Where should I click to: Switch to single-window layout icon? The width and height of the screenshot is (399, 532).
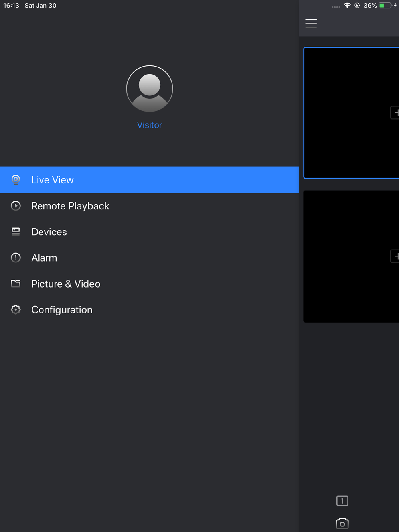[x=342, y=501]
